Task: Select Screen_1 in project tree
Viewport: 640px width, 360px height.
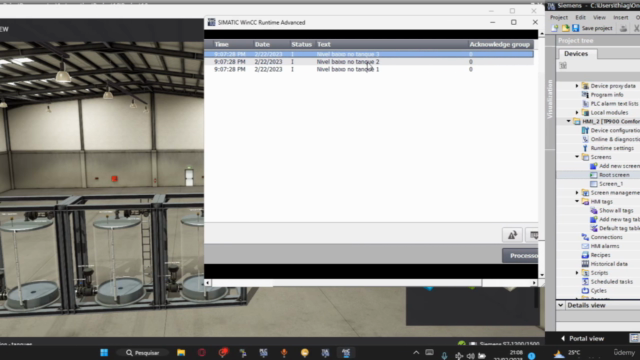Action: pos(611,184)
